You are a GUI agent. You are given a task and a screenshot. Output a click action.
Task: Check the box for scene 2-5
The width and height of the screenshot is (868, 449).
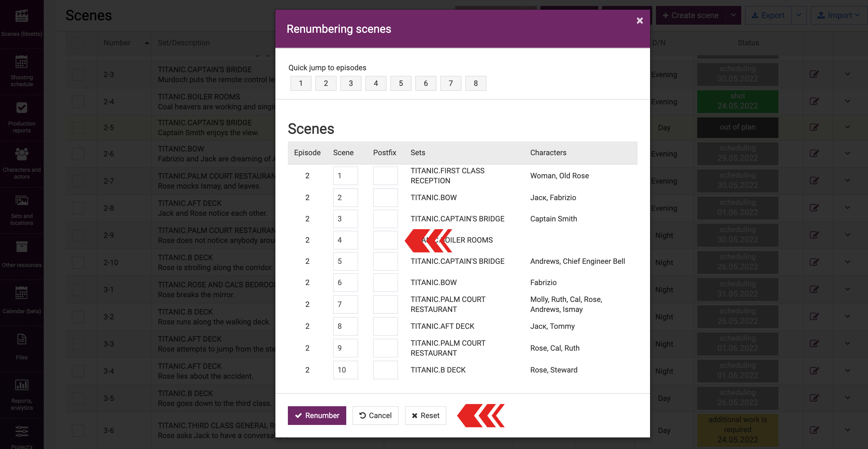[x=78, y=128]
